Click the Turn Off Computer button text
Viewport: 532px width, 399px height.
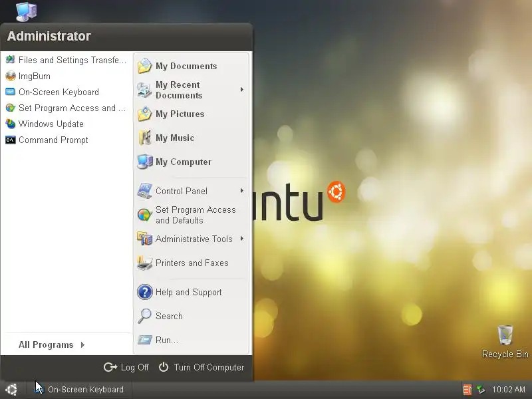[209, 367]
